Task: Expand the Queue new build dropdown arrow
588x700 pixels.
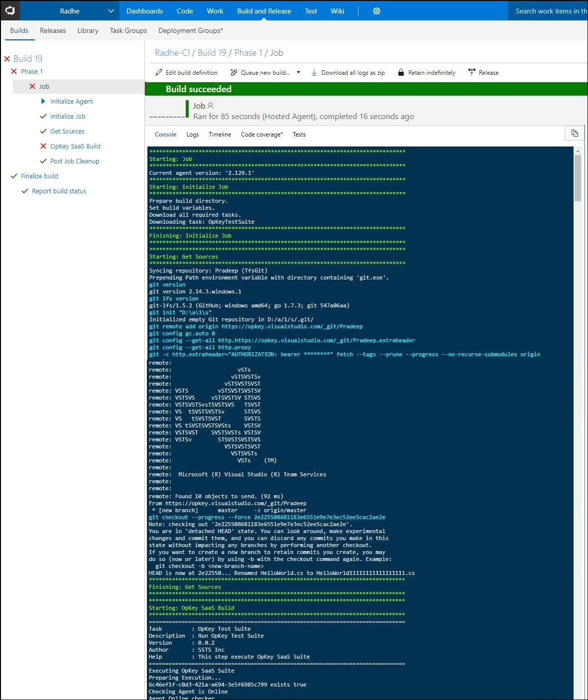Action: [x=298, y=73]
